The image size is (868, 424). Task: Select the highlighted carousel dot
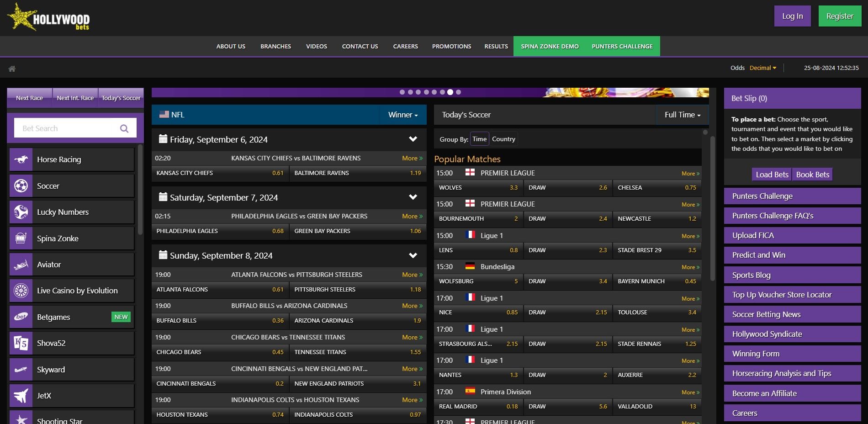pos(450,92)
